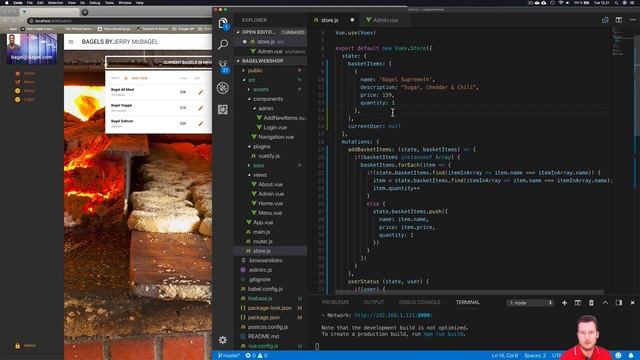Viewport: 640px width, 360px height.
Task: Click the editor horizontal scrollbar
Action: [x=469, y=292]
